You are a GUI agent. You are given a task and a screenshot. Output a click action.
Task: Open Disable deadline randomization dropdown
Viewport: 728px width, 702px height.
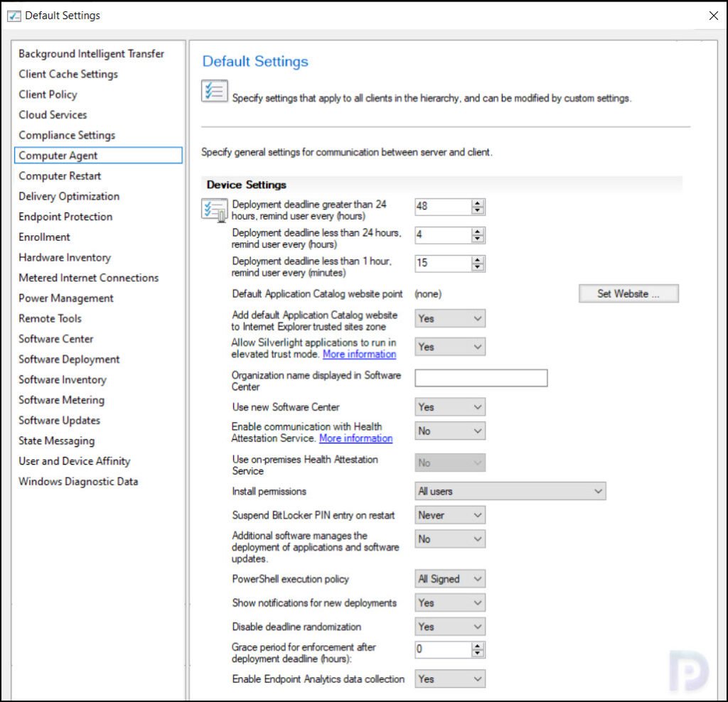click(x=450, y=627)
